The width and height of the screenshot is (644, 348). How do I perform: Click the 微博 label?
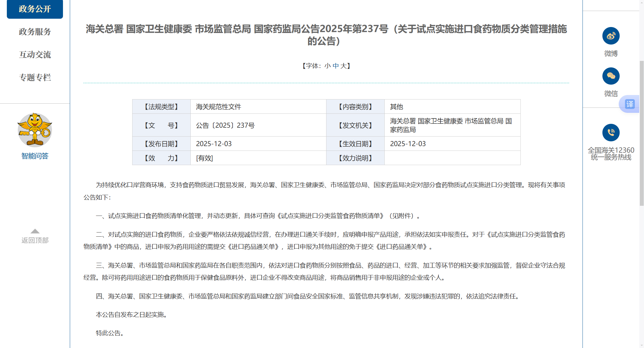(611, 53)
